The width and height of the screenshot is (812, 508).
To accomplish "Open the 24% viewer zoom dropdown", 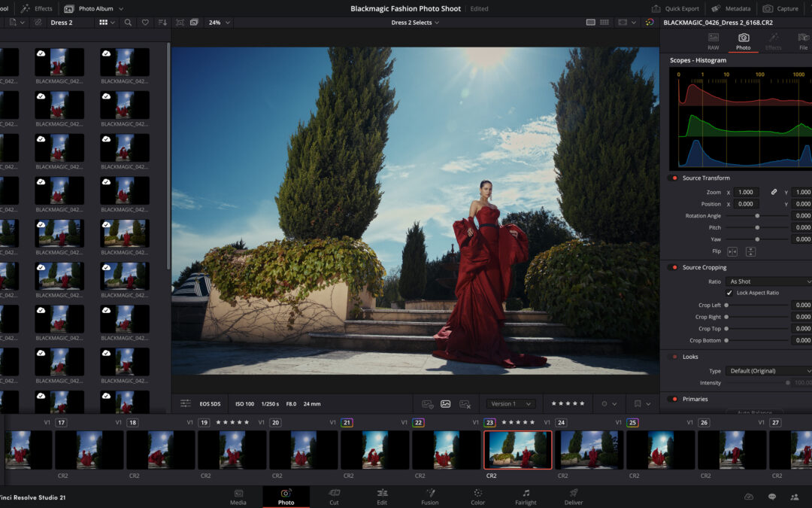I will [218, 23].
